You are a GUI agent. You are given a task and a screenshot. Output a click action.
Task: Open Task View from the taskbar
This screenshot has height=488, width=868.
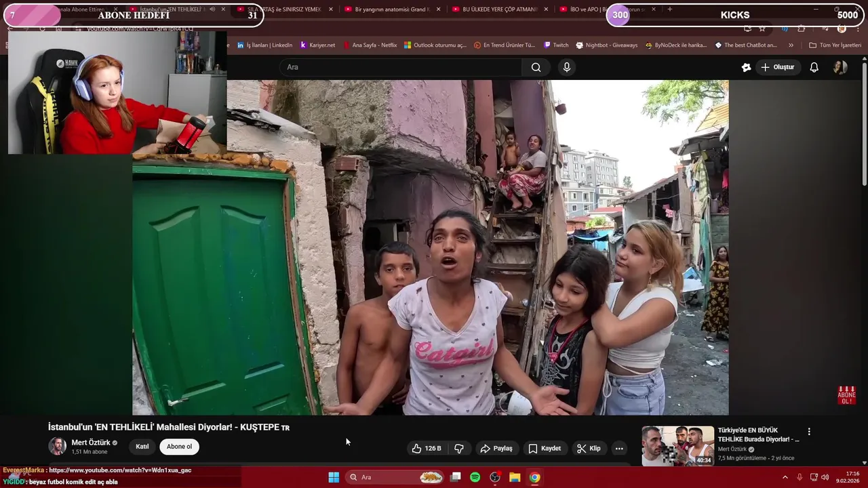pyautogui.click(x=456, y=477)
